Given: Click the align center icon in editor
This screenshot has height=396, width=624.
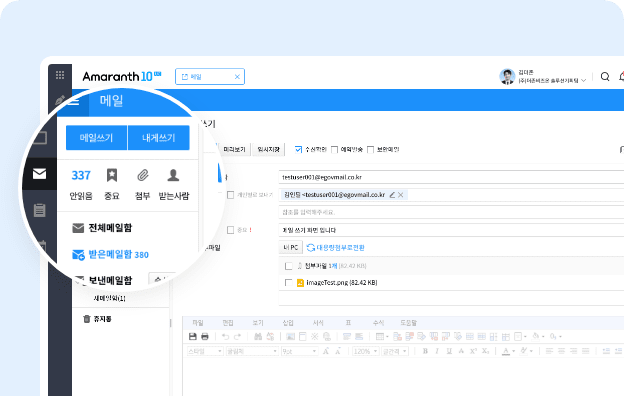Looking at the screenshot, I should pyautogui.click(x=561, y=351).
